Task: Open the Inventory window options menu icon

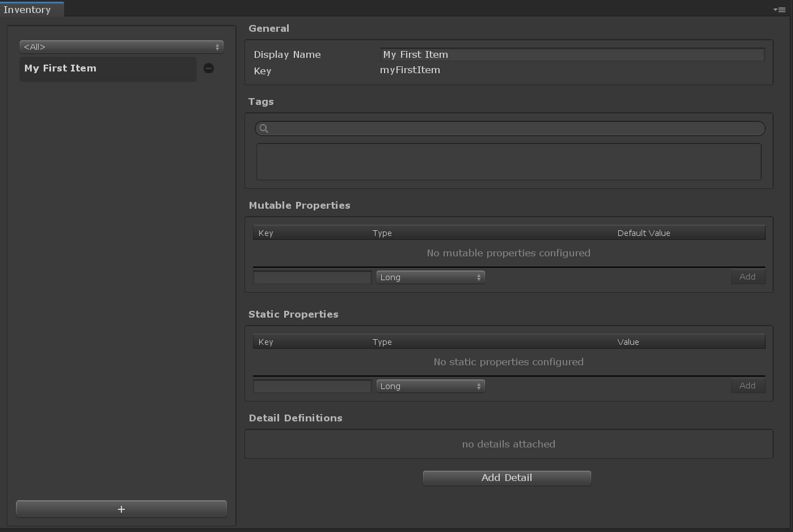Action: coord(779,10)
